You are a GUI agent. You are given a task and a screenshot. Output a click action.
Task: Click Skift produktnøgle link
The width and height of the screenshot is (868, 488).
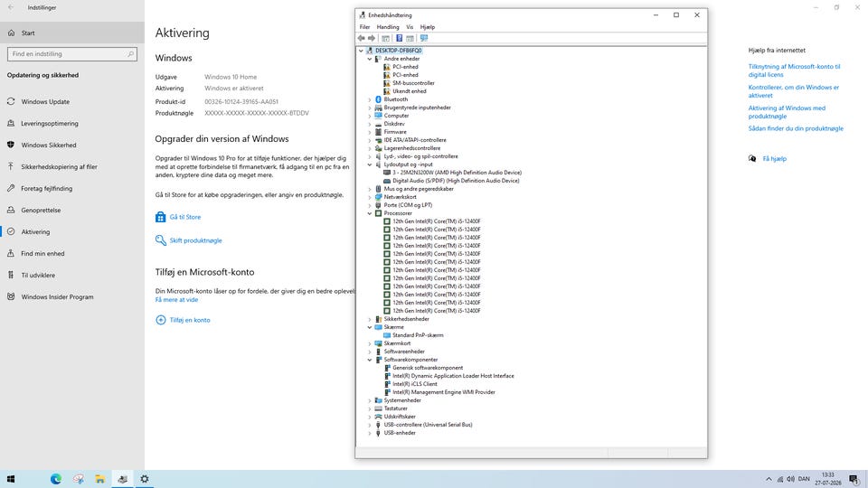click(195, 240)
